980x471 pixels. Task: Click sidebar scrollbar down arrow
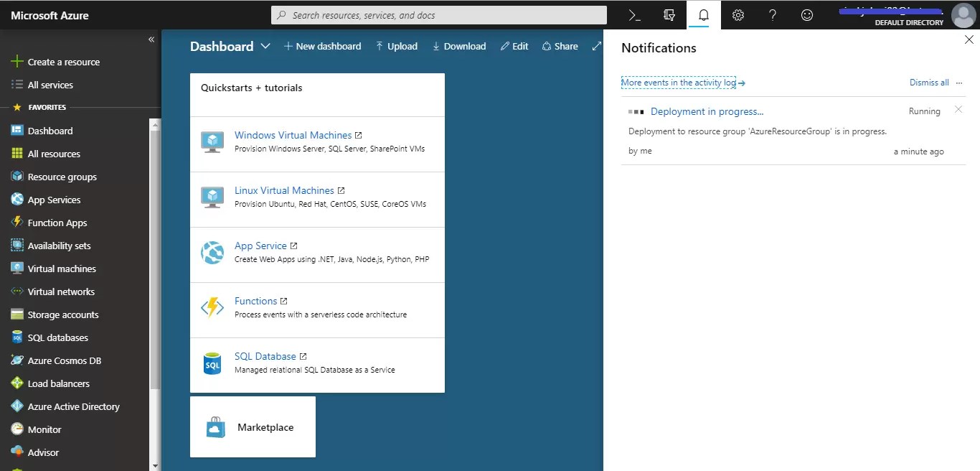point(155,465)
